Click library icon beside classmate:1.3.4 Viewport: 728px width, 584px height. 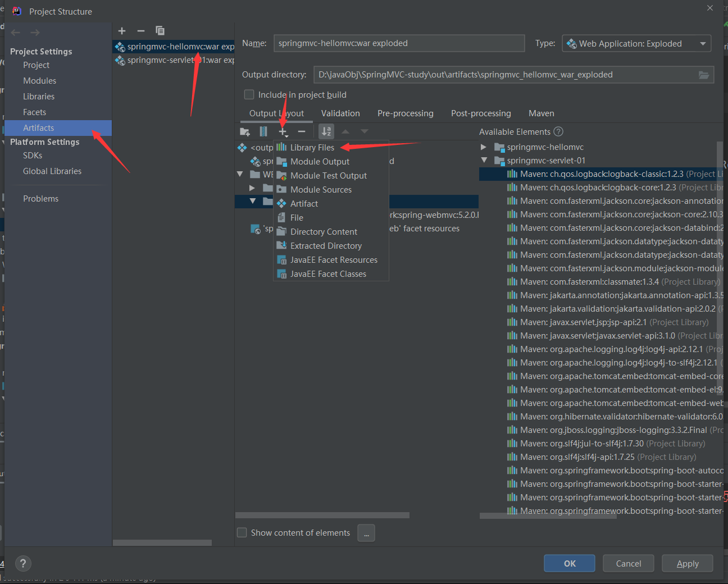click(512, 282)
